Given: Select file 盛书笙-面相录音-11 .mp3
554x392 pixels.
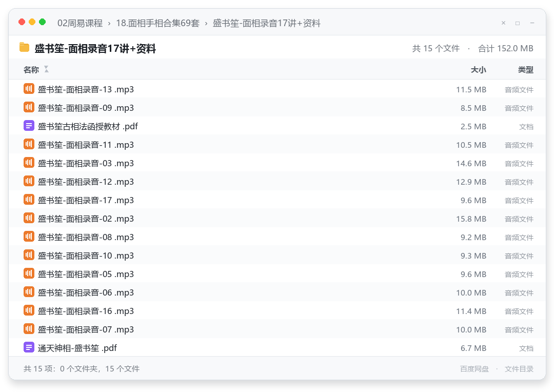Looking at the screenshot, I should (278, 145).
